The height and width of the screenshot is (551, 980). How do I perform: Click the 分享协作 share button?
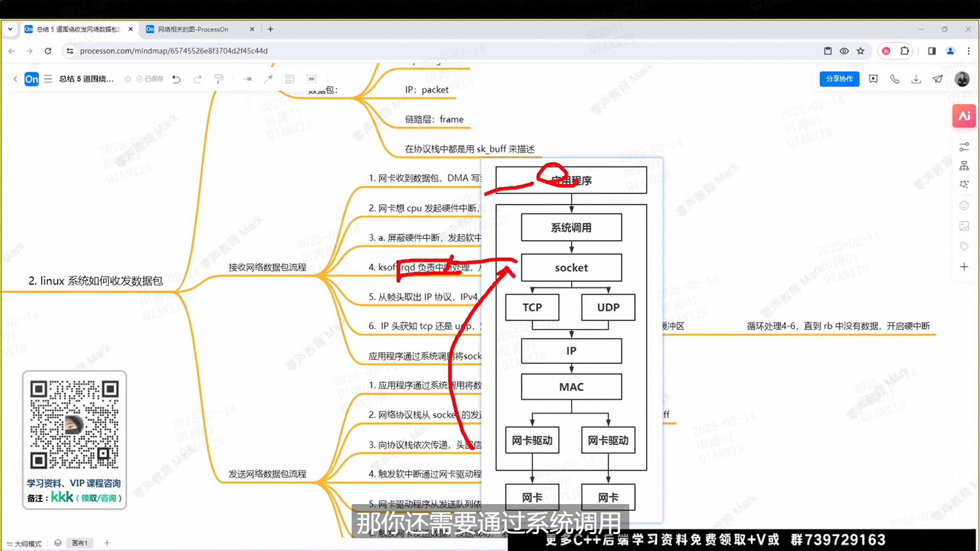tap(839, 79)
